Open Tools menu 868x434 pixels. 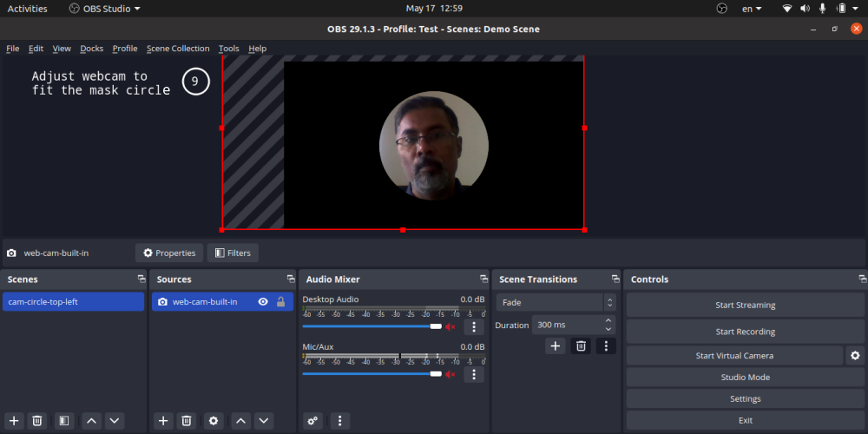pyautogui.click(x=228, y=48)
